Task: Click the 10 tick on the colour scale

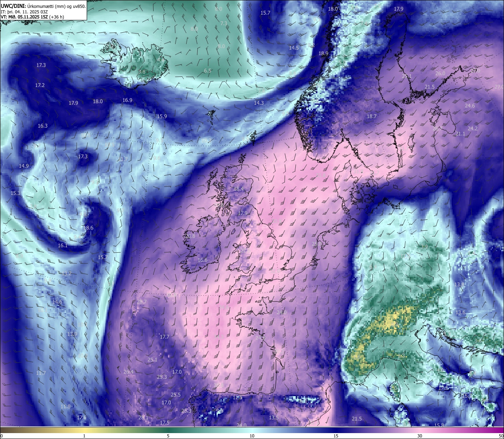Action: (x=252, y=436)
